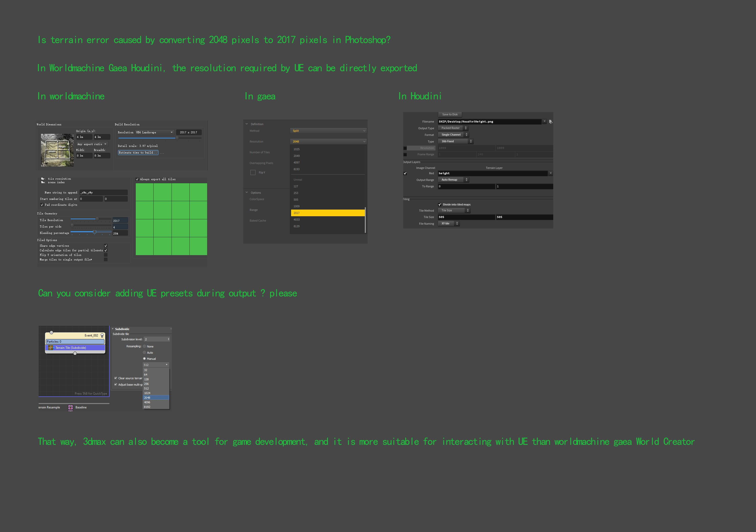Select 2017 in Gaea resolution list
756x532 pixels.
pos(328,213)
